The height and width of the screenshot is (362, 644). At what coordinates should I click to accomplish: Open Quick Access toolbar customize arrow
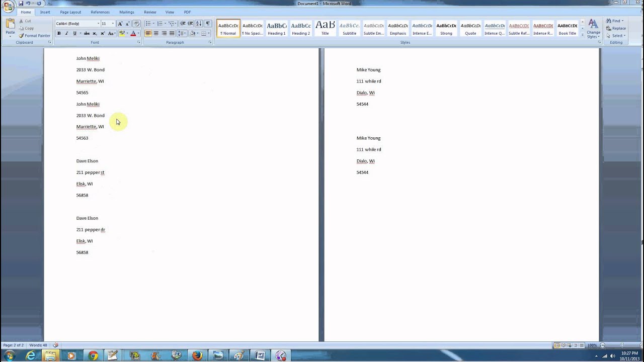click(50, 4)
